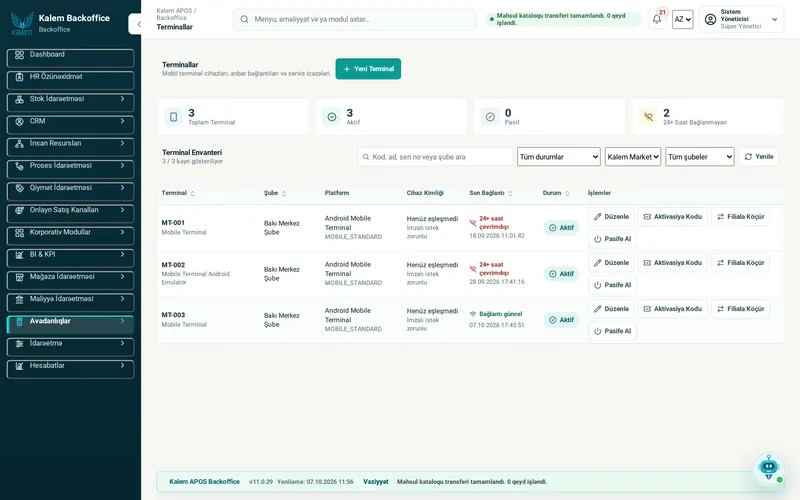Click the Vəziyyət link in footer
Viewport: 800px width, 500px height.
coord(376,482)
